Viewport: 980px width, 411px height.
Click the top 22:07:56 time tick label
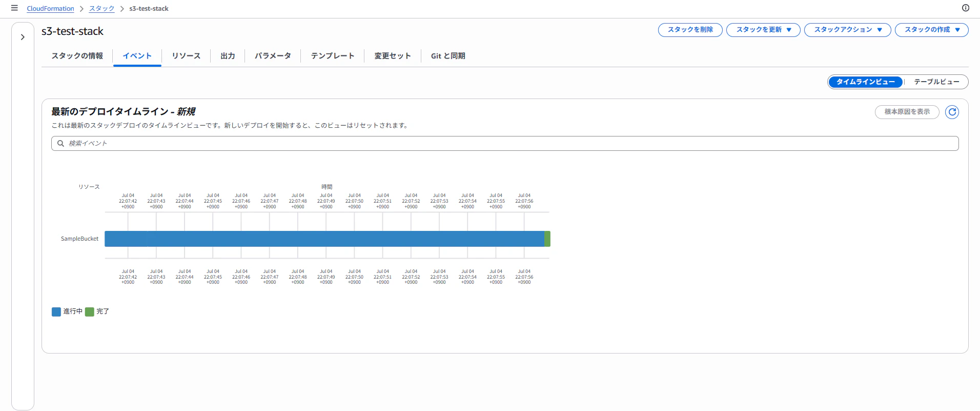524,201
